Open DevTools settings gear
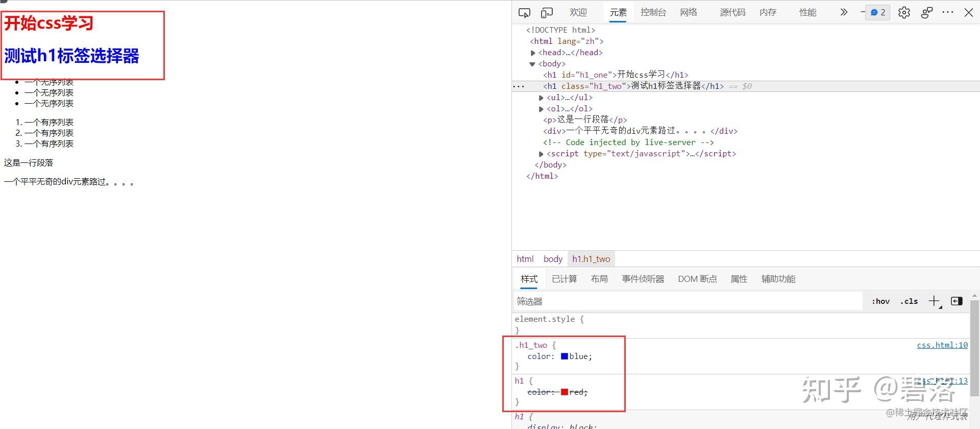The height and width of the screenshot is (429, 980). pyautogui.click(x=904, y=13)
